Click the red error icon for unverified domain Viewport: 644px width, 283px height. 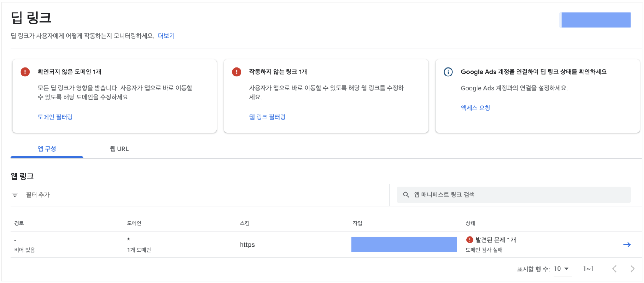click(25, 72)
